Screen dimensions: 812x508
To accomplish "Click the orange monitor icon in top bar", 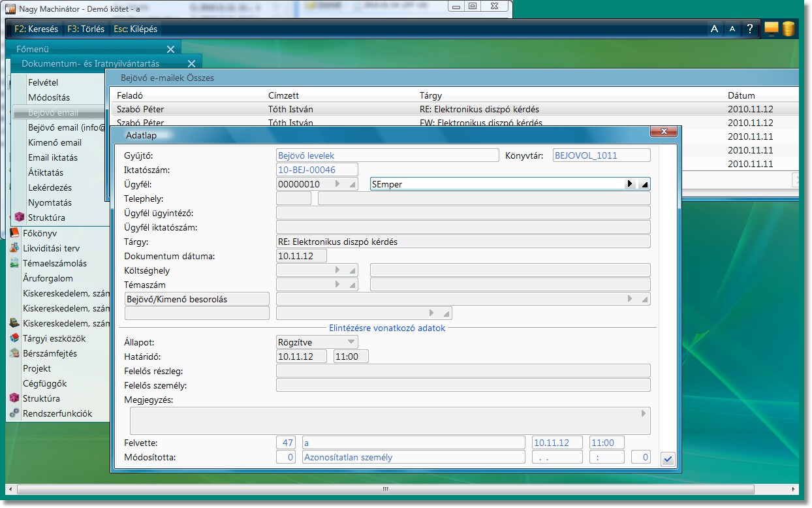I will 772,29.
